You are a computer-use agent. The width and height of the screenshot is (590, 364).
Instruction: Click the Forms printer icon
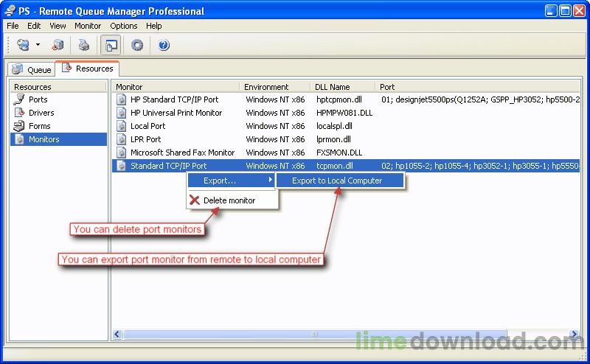(x=19, y=126)
